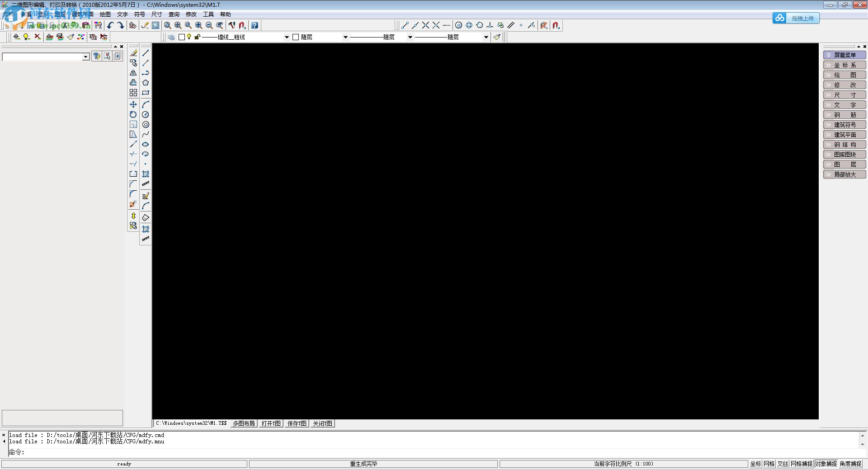Select the Array grid tool

(x=133, y=93)
